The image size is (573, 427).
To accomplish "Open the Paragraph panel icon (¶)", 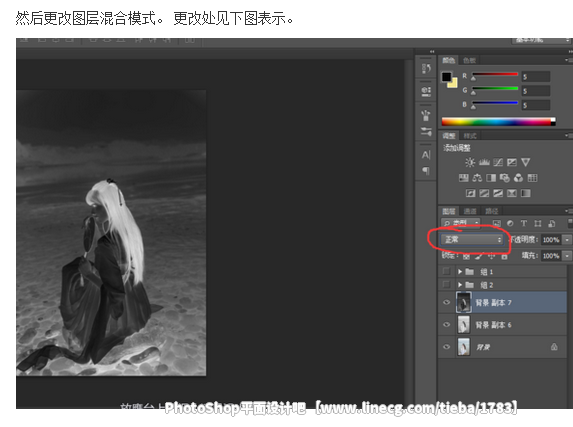I will pos(426,171).
